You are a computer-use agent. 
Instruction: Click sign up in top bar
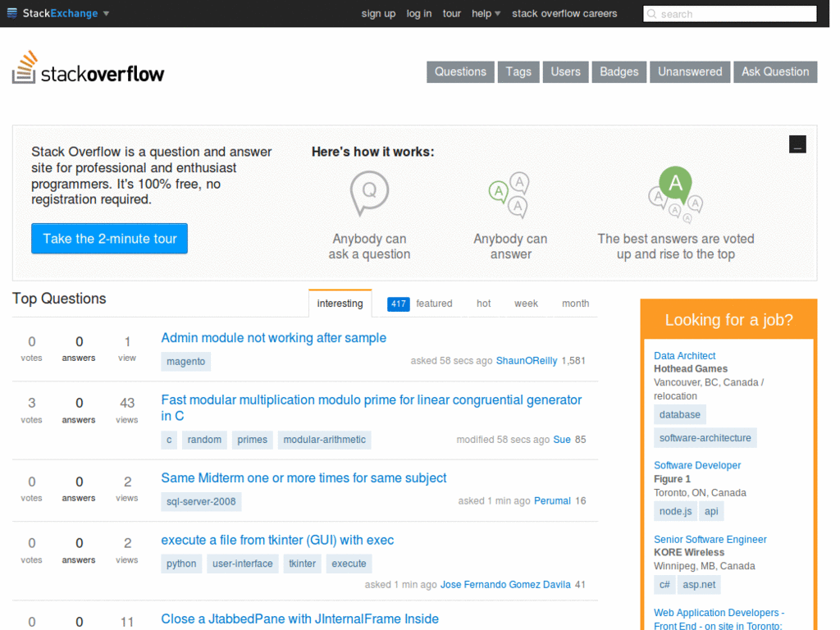tap(378, 13)
